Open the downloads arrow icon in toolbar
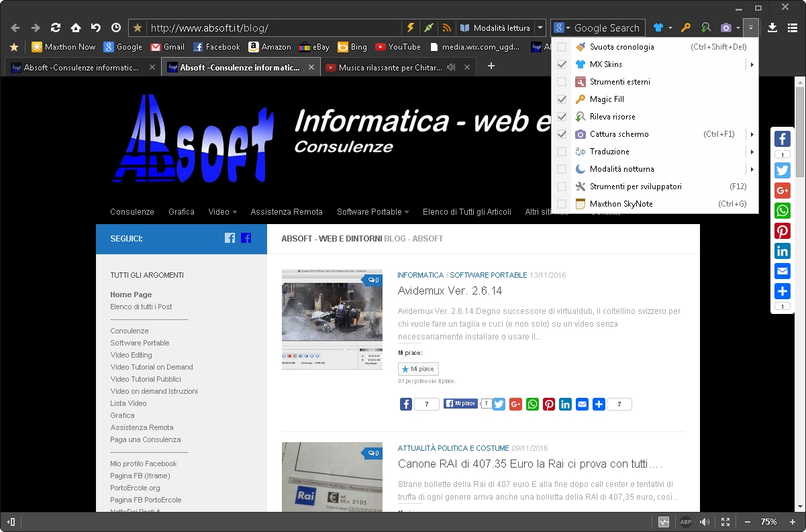 (x=772, y=28)
